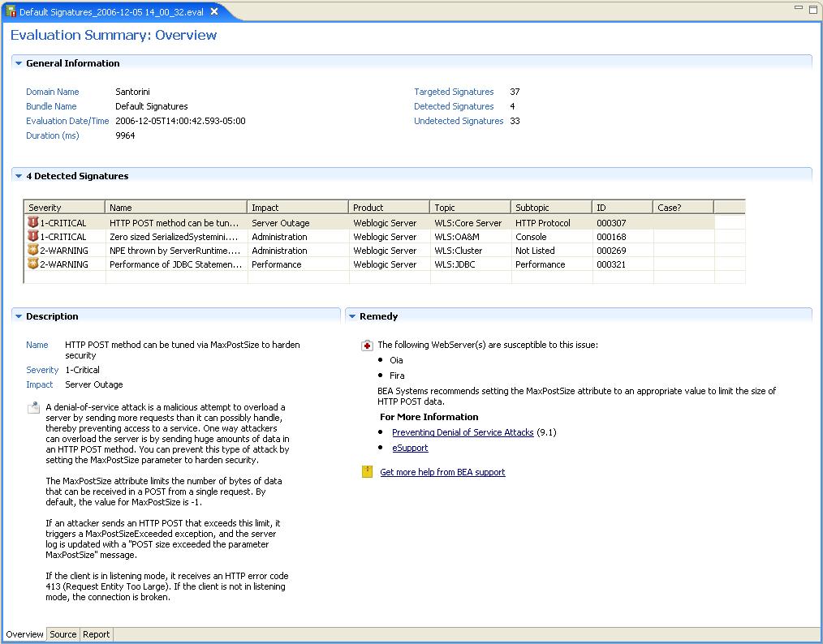This screenshot has height=644, width=823.
Task: Click the Evaluation Summary: Overview heading
Action: click(x=114, y=35)
